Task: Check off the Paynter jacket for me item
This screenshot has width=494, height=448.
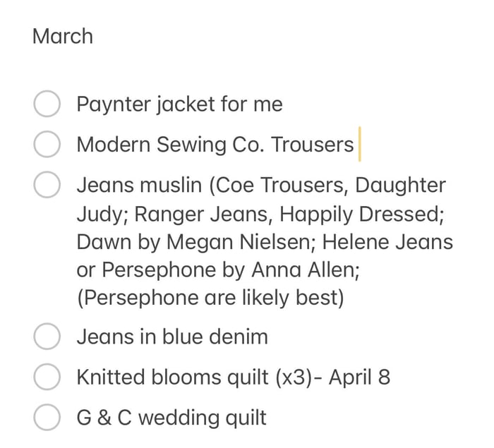Action: (x=47, y=104)
